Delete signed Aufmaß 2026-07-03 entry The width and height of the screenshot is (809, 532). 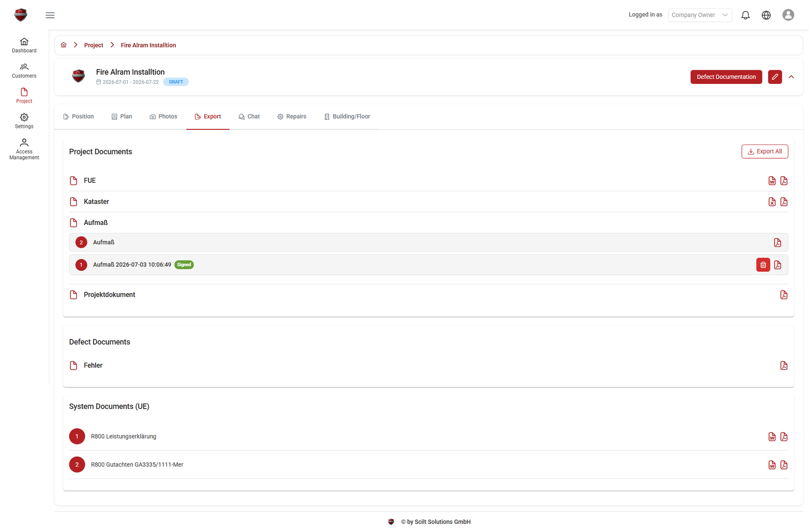[x=763, y=265]
